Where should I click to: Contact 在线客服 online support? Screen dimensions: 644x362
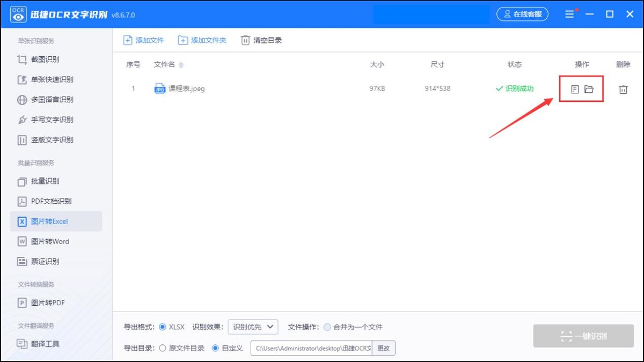click(522, 14)
